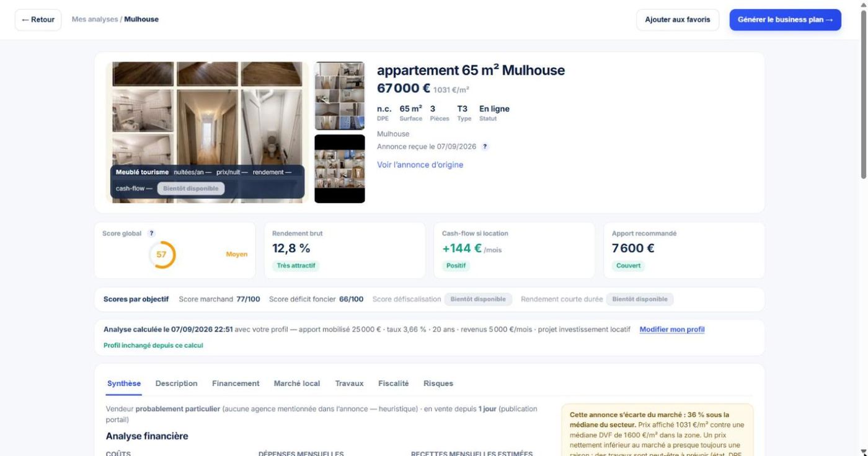Screen dimensions: 868x456
Task: Open Voir l'annonce d'origine link
Action: pos(420,165)
